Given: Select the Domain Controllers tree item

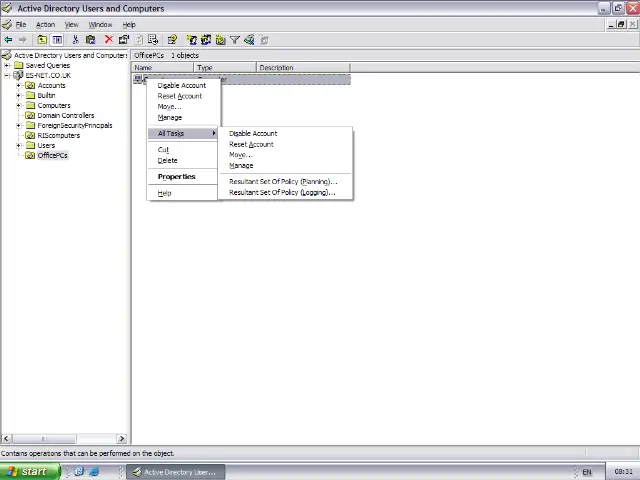Looking at the screenshot, I should 66,116.
